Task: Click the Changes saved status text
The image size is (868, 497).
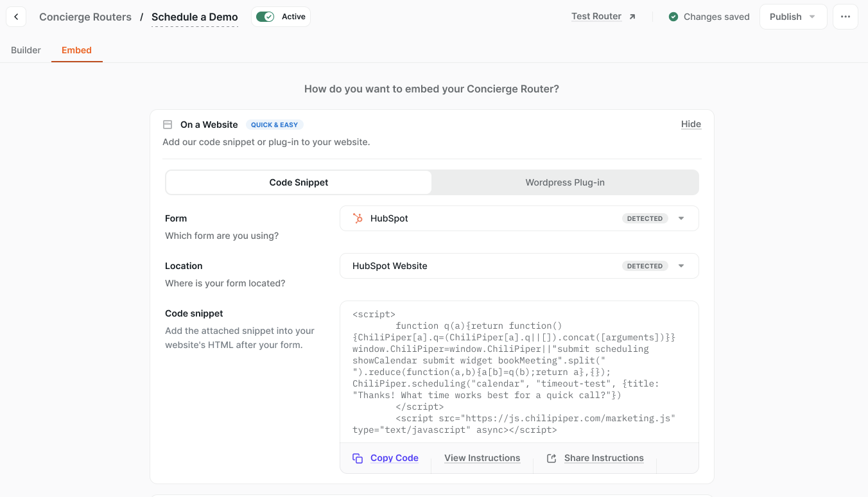Action: tap(716, 17)
